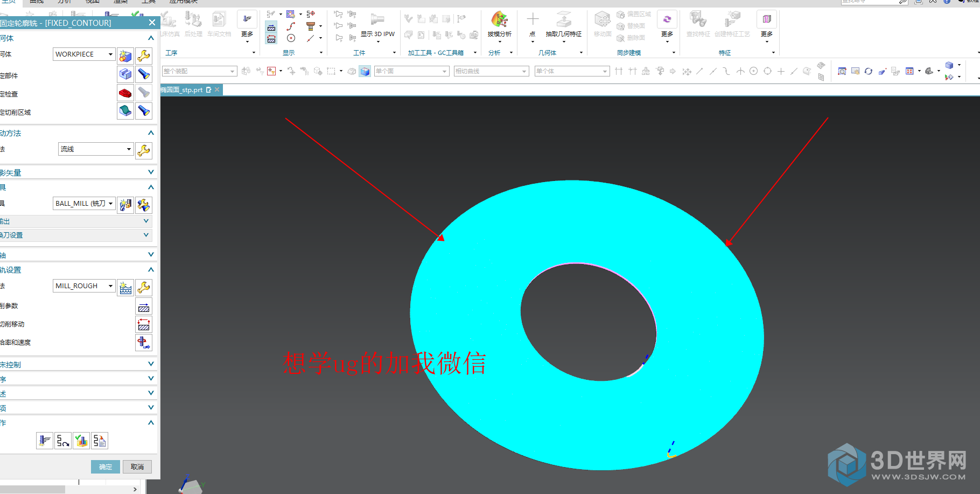The height and width of the screenshot is (494, 980).
Task: Edit the 流线 drive method with the wrench icon
Action: (144, 150)
